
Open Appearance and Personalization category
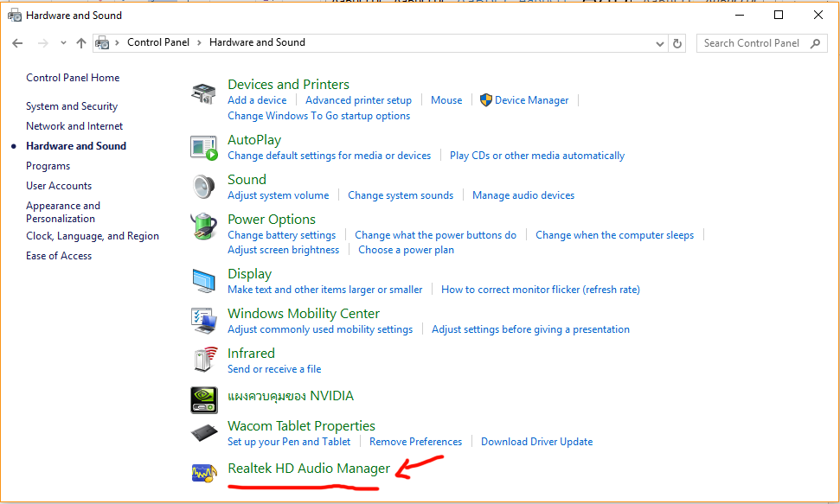pyautogui.click(x=63, y=212)
